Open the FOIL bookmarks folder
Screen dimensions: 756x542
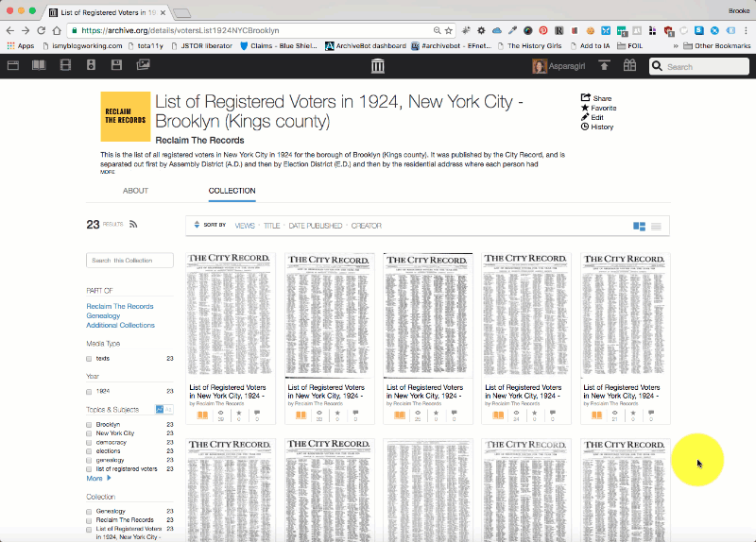click(629, 45)
